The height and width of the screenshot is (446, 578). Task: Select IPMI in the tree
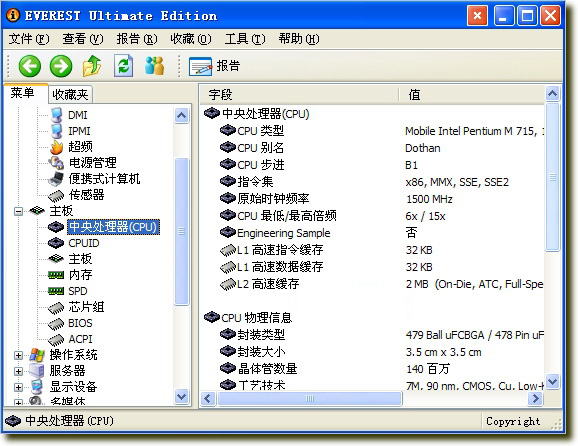pos(79,131)
